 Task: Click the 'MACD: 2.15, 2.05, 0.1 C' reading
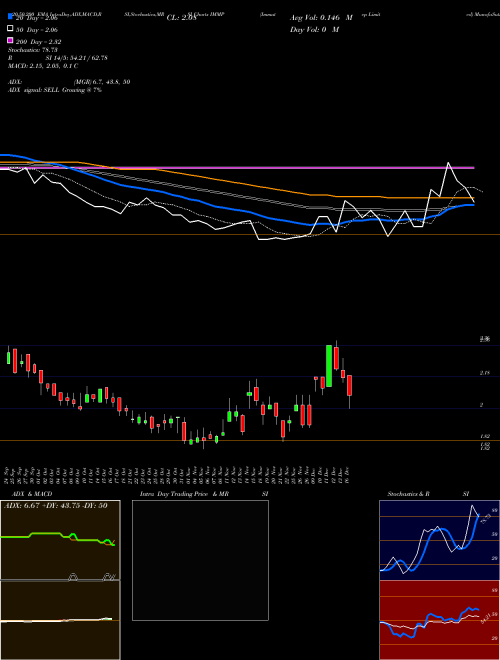point(43,66)
